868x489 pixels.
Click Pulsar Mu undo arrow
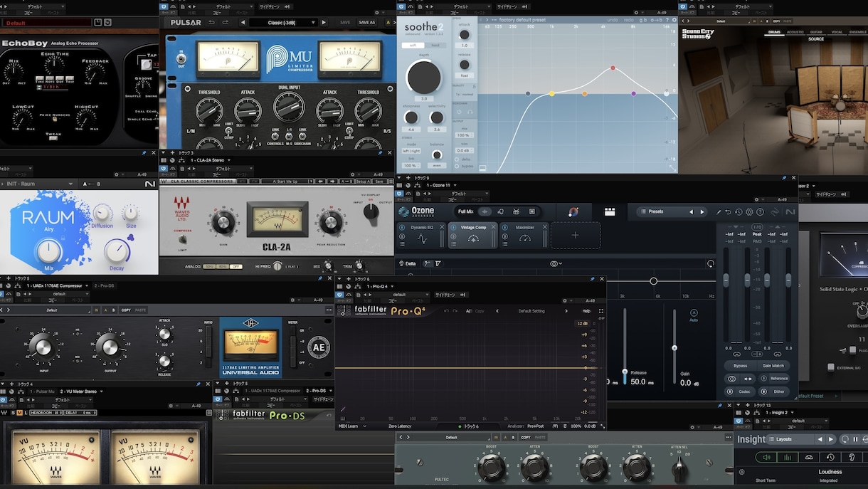212,22
